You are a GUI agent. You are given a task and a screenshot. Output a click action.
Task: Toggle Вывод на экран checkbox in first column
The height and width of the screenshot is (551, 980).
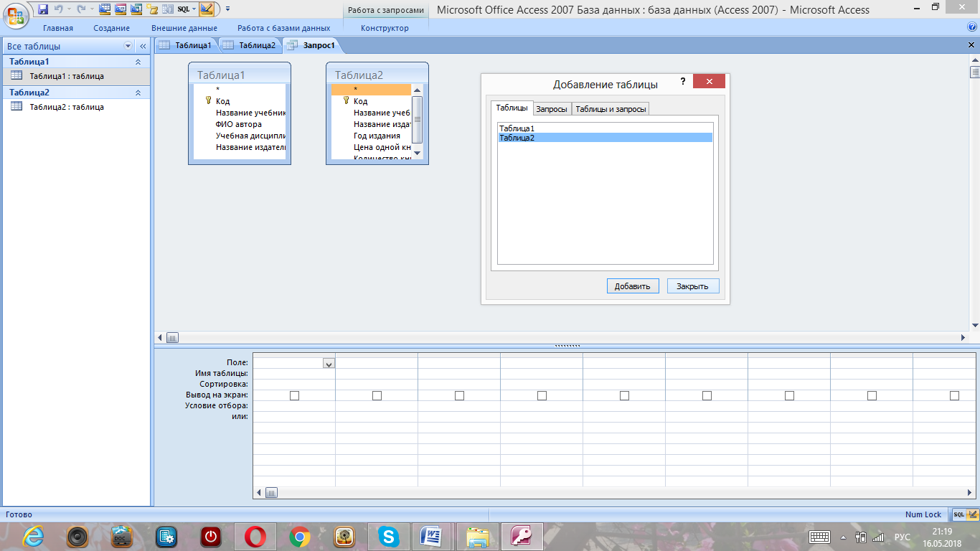[x=294, y=395]
